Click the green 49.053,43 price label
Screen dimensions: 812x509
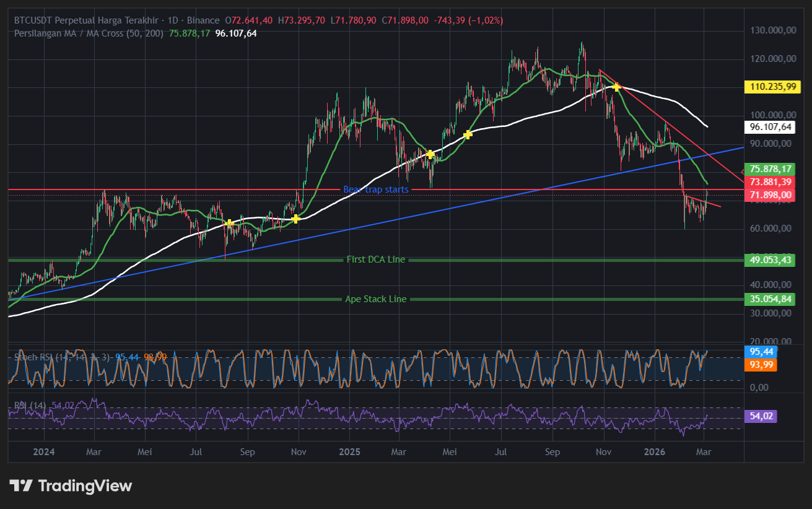771,260
